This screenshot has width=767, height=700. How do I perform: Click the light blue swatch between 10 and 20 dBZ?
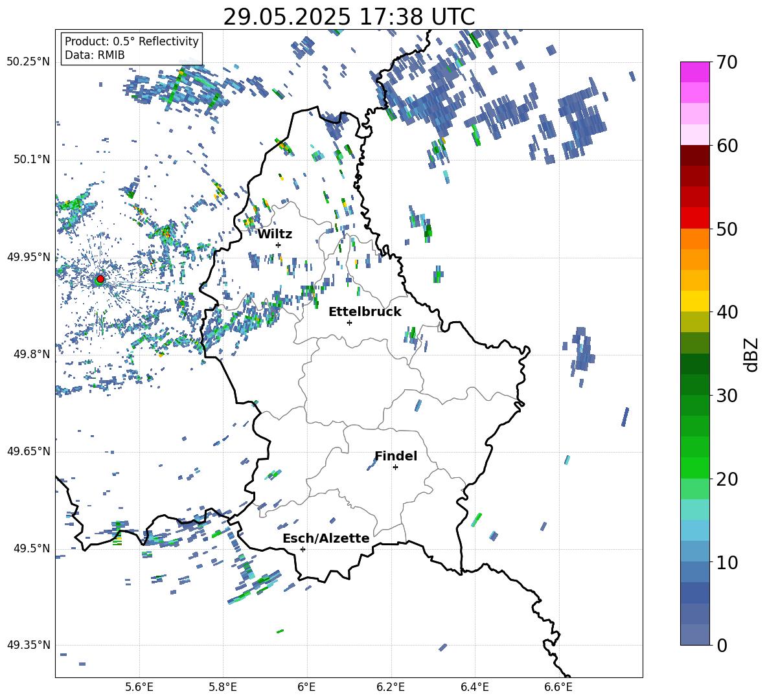(695, 530)
